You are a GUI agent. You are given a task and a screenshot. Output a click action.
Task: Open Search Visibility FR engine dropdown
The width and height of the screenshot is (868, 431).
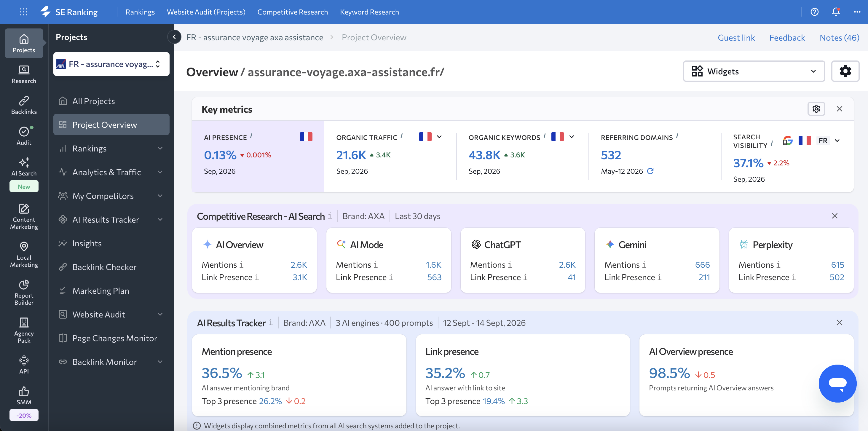pyautogui.click(x=837, y=141)
